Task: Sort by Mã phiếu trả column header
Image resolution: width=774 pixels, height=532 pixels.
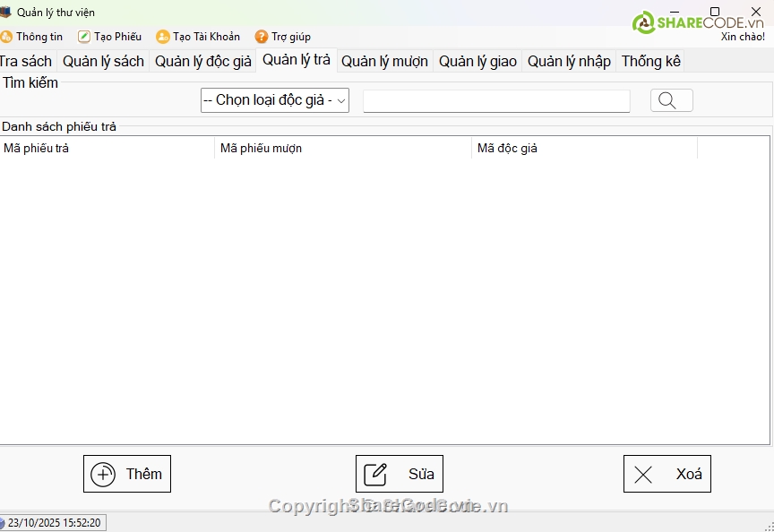Action: (x=107, y=149)
